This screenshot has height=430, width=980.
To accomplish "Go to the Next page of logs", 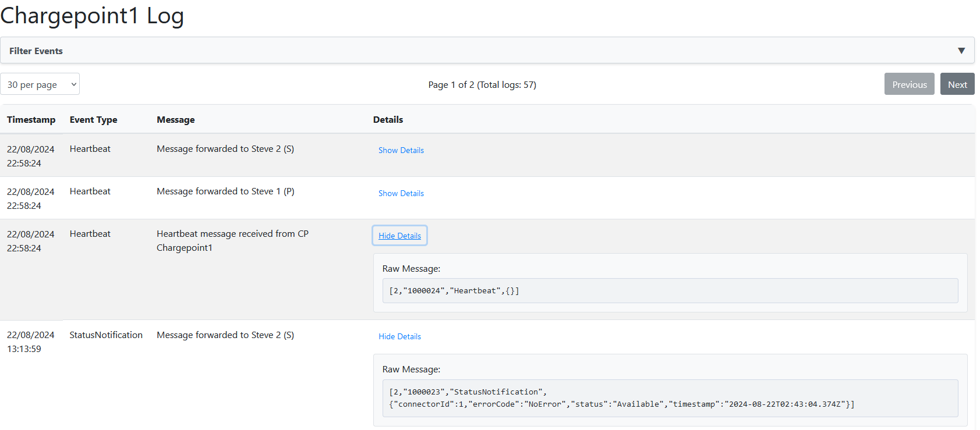I will (x=957, y=84).
